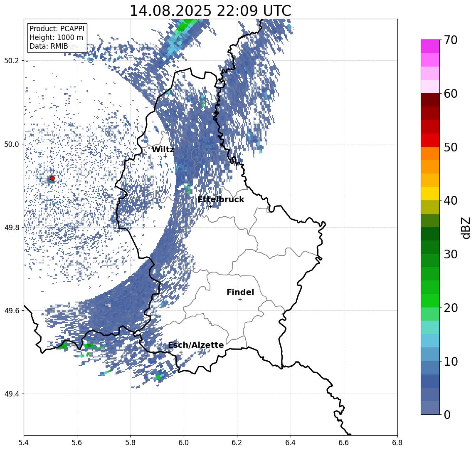This screenshot has width=476, height=451.
Task: Click the longitude tick label 6.6
Action: pyautogui.click(x=344, y=443)
